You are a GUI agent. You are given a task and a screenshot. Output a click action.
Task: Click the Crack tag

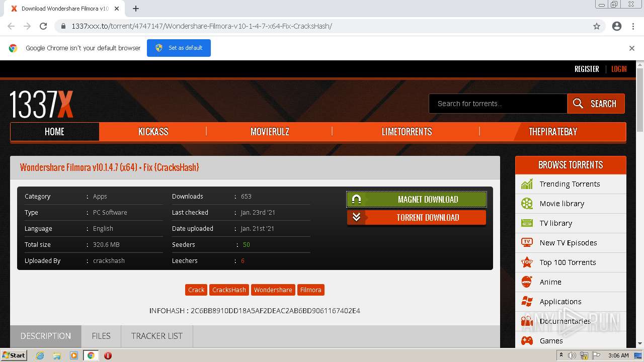[196, 290]
